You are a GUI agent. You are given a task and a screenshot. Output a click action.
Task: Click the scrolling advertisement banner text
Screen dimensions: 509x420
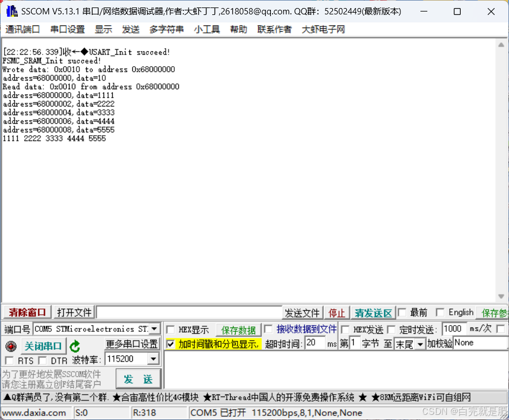click(x=237, y=397)
